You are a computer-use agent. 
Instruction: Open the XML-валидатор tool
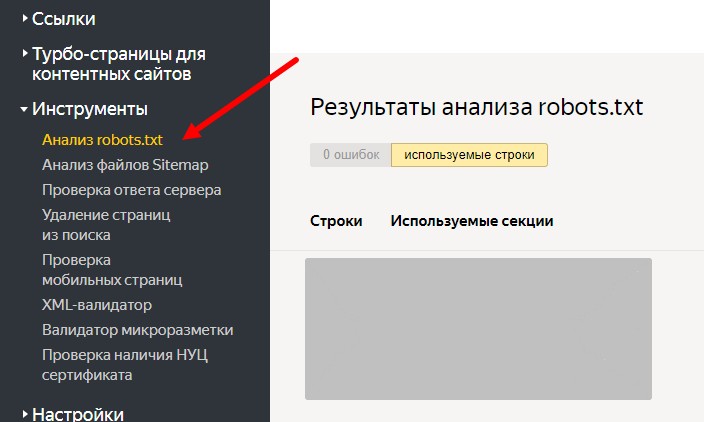(x=97, y=304)
